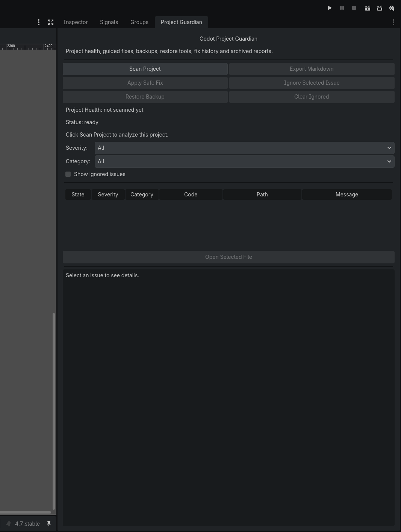401x532 pixels.
Task: Click the 2300 ruler marking
Action: coord(11,46)
